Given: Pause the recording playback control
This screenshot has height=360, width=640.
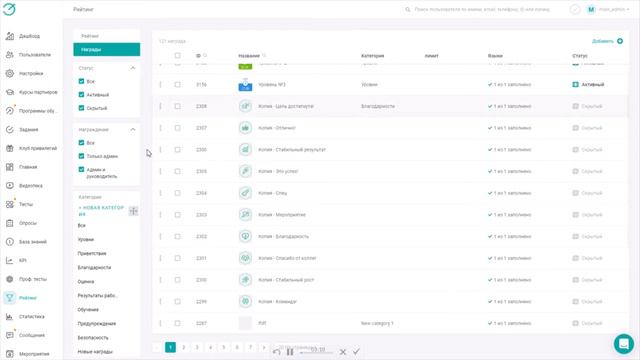Looking at the screenshot, I should (290, 351).
